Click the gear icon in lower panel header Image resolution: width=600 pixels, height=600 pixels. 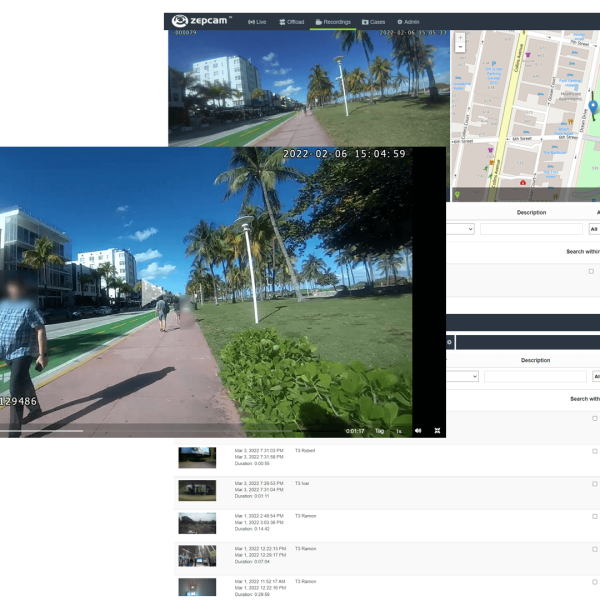[x=450, y=342]
